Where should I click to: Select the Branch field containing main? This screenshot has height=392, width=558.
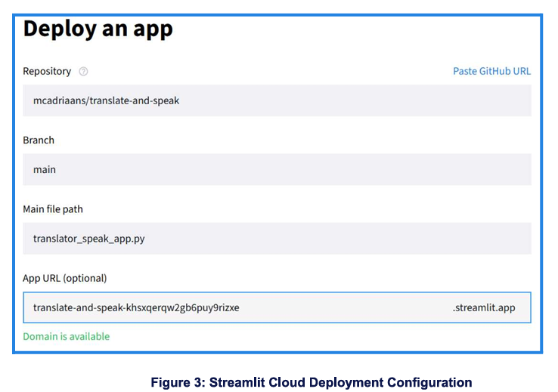click(x=277, y=169)
